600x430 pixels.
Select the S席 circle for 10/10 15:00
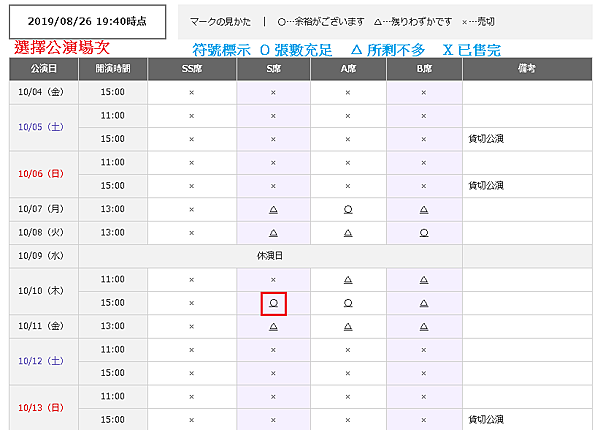pos(273,303)
